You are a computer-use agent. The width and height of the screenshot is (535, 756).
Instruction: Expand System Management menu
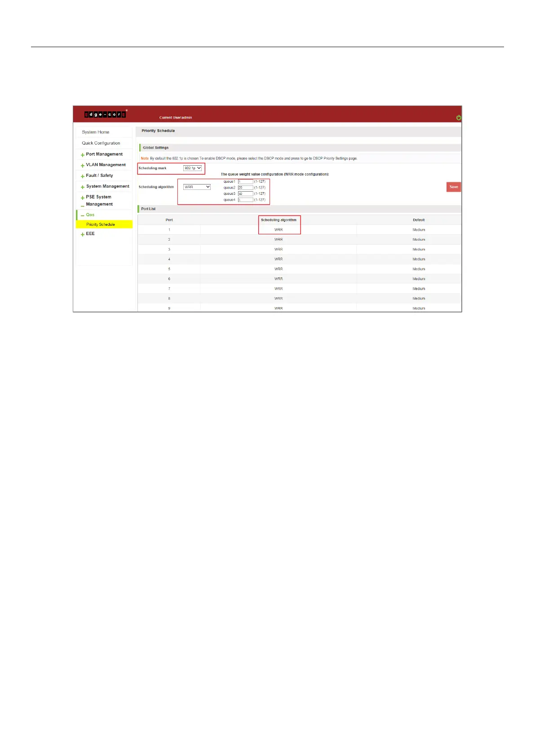[x=107, y=186]
